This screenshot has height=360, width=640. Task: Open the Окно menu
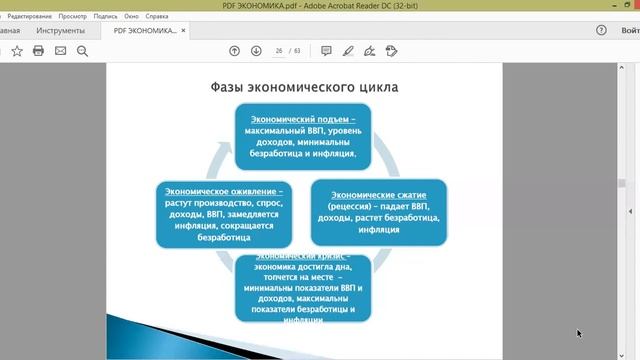[x=131, y=16]
